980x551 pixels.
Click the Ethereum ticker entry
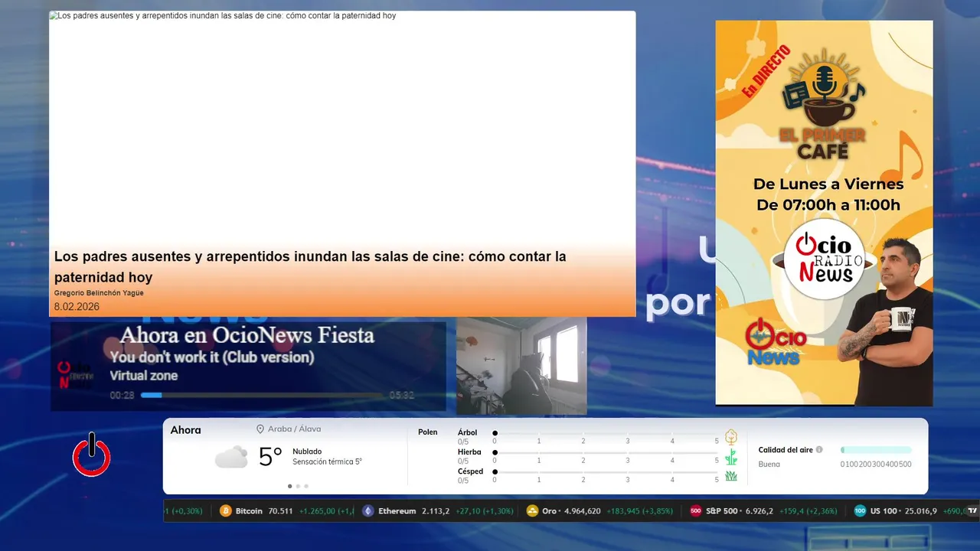pos(438,510)
